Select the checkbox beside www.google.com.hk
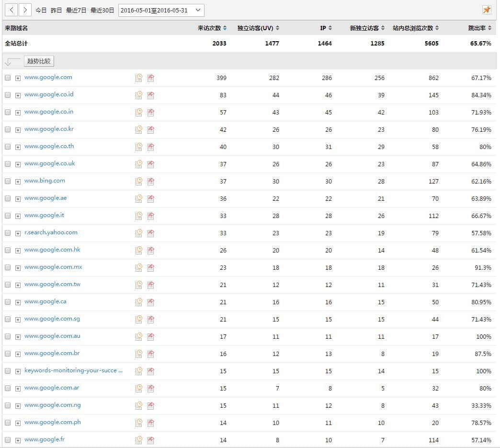 [8, 250]
